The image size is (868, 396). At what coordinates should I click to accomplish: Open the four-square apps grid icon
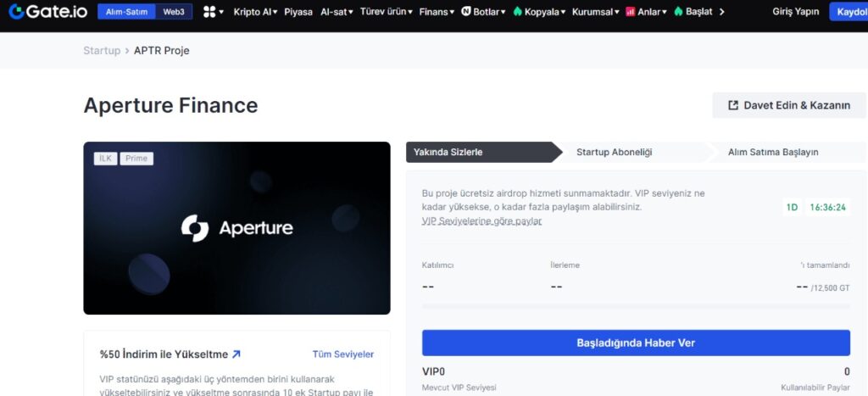[209, 12]
